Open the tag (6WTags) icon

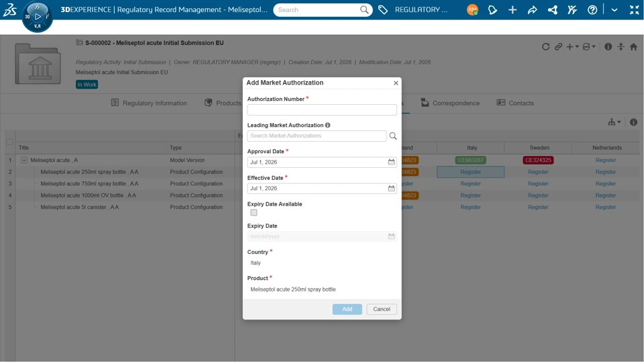pos(383,10)
